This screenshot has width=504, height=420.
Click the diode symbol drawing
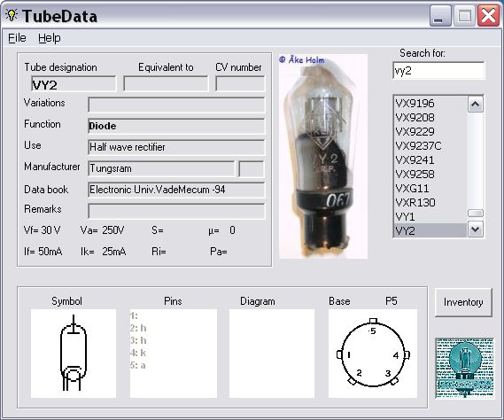[74, 354]
